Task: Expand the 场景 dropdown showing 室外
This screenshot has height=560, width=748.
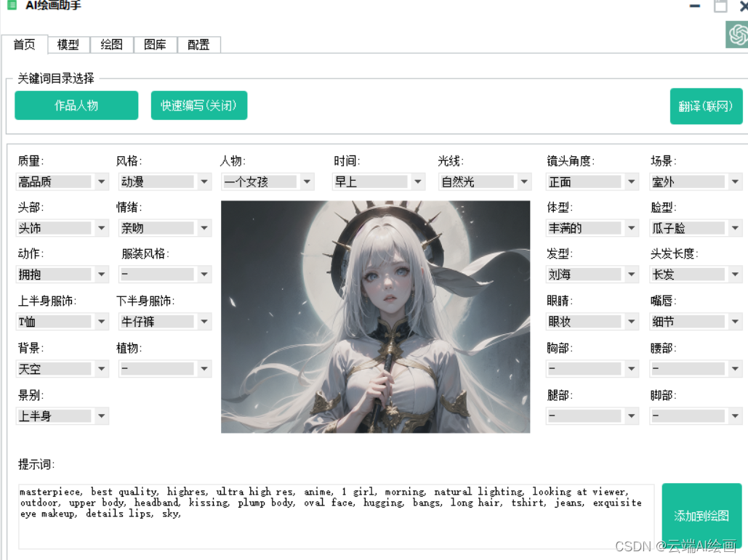Action: [696, 182]
